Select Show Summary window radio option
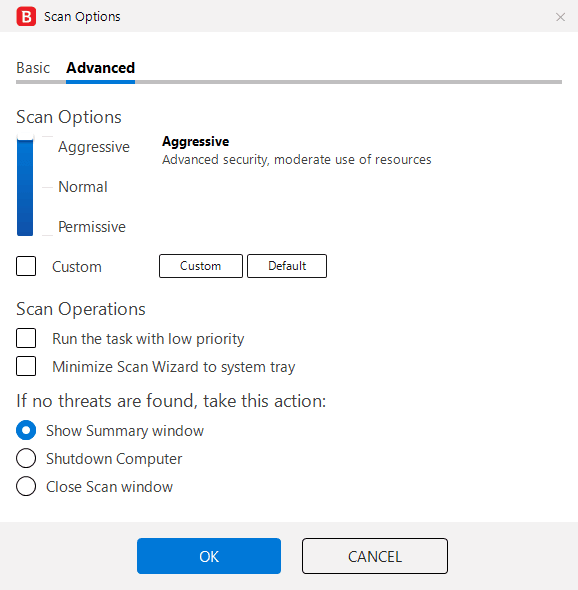Image resolution: width=578 pixels, height=590 pixels. [x=26, y=430]
